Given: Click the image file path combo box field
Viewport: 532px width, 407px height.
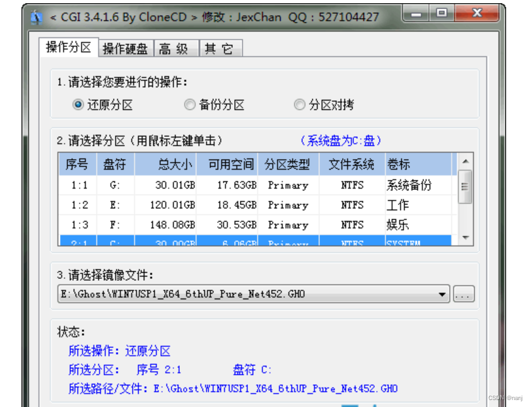Looking at the screenshot, I should [254, 294].
